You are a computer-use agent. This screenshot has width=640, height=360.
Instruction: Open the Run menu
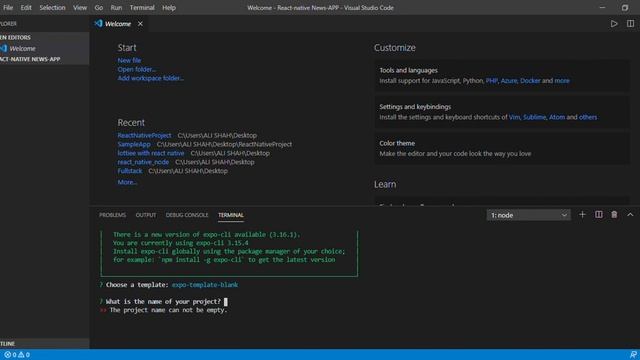click(116, 7)
